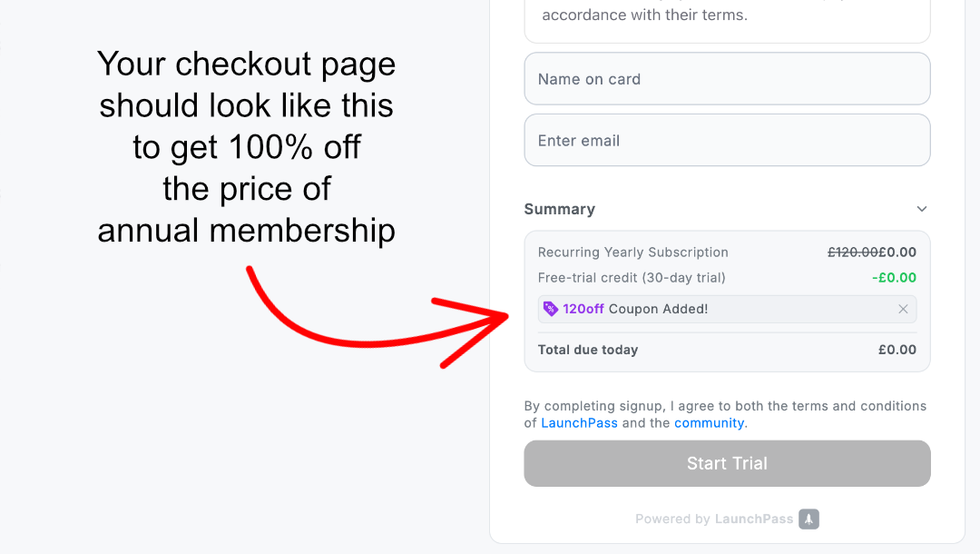980x554 pixels.
Task: Click the £0.00 total amount
Action: [x=897, y=350]
